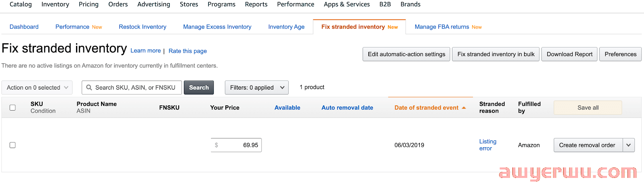Image resolution: width=644 pixels, height=186 pixels.
Task: Click the Save all button
Action: (588, 108)
